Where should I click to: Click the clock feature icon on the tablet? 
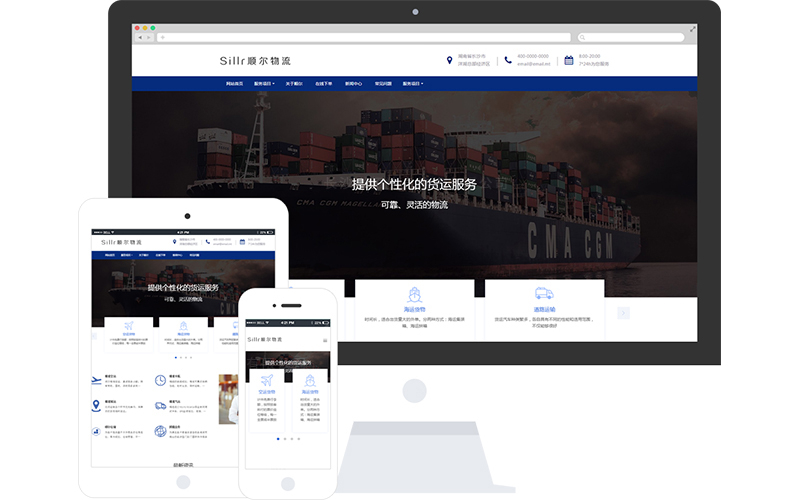coord(160,381)
